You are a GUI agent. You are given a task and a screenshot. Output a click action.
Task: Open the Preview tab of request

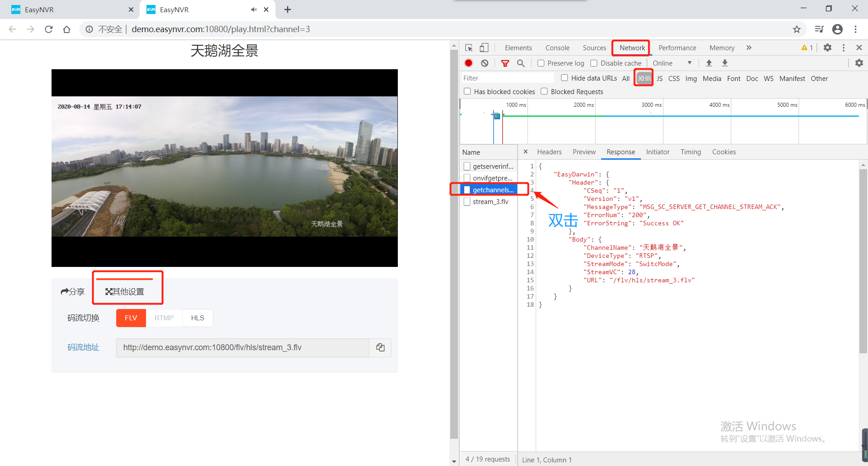pyautogui.click(x=584, y=152)
